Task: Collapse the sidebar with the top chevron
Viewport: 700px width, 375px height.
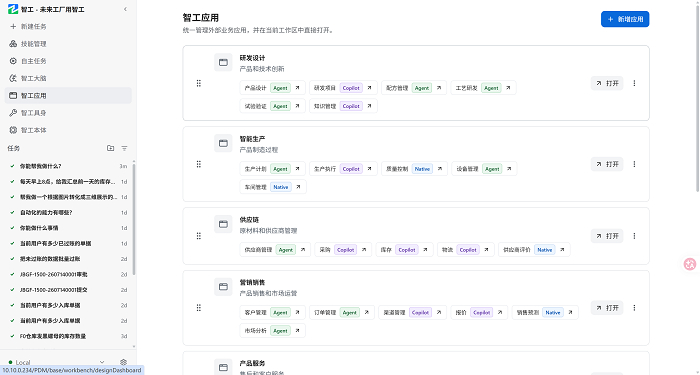Action: [x=125, y=9]
